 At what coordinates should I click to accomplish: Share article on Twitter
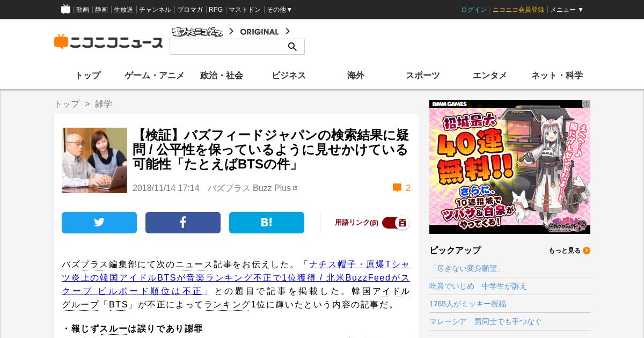[x=99, y=223]
